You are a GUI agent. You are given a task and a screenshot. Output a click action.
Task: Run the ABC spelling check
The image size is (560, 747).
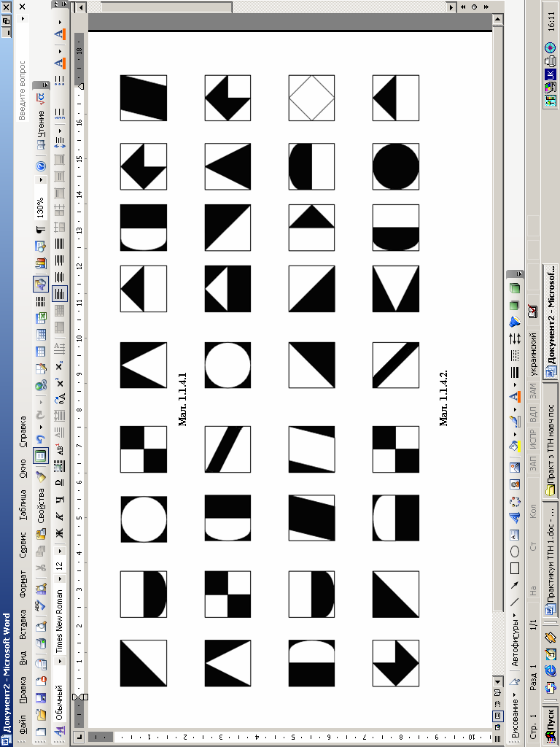(41, 605)
